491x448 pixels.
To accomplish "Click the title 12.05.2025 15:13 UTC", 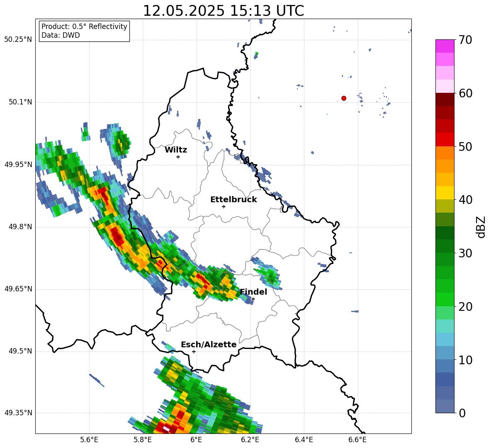I will pyautogui.click(x=223, y=11).
